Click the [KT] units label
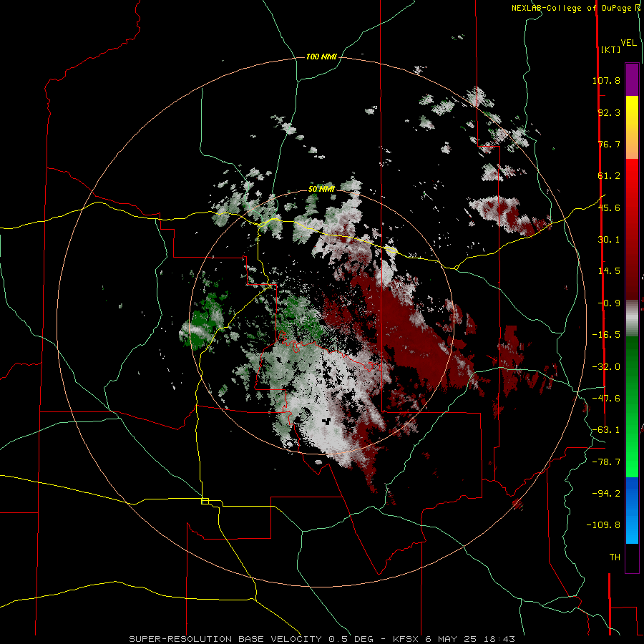 point(611,49)
